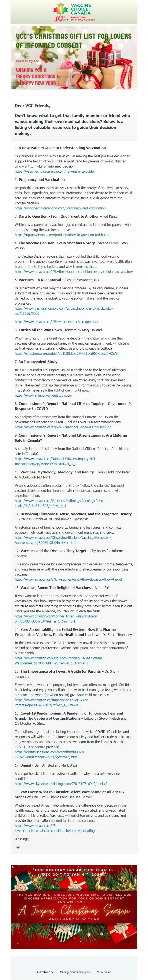148x980 pixels.
Task: Open the new-parents-guide link
Action: point(54,172)
